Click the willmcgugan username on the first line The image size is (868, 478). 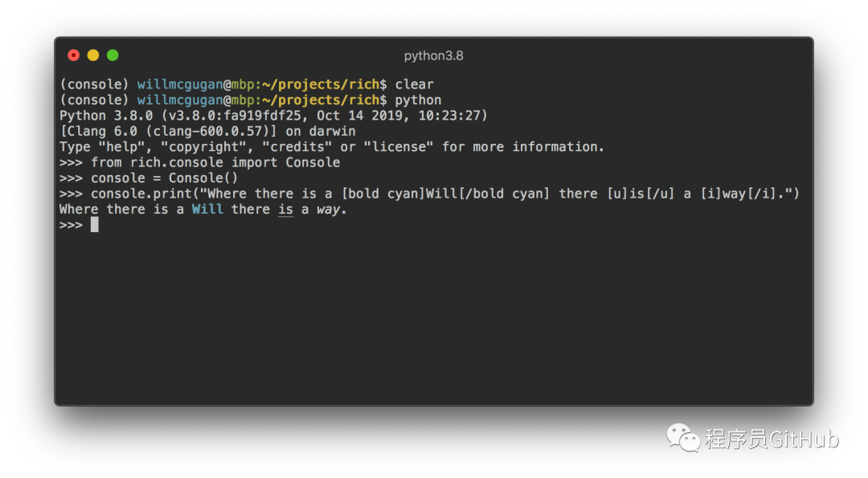[x=180, y=84]
